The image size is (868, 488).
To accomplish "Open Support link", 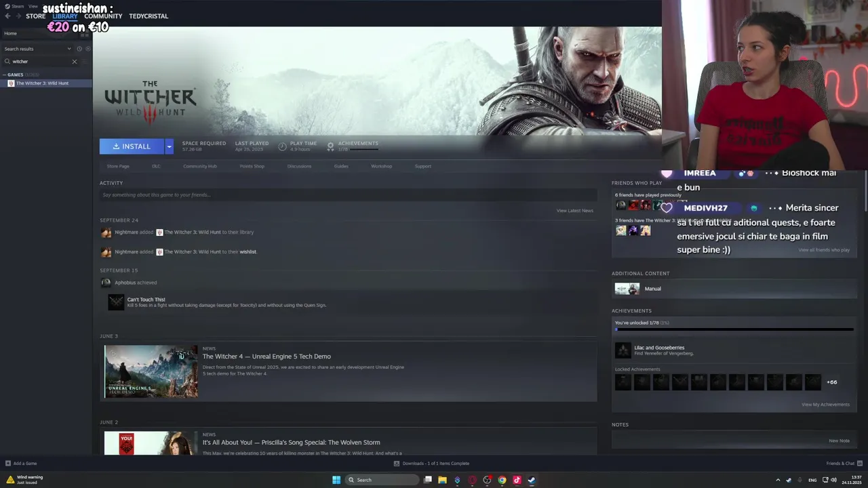I will click(423, 166).
